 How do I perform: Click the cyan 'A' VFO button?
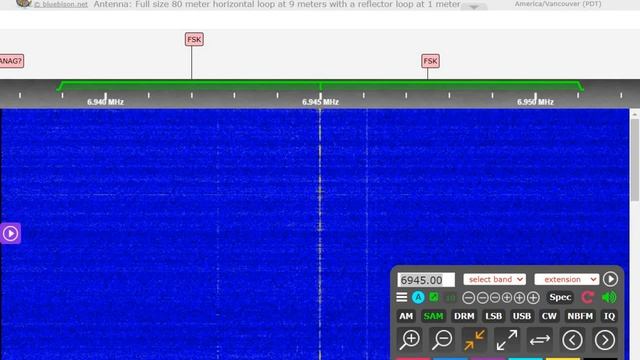coord(418,297)
